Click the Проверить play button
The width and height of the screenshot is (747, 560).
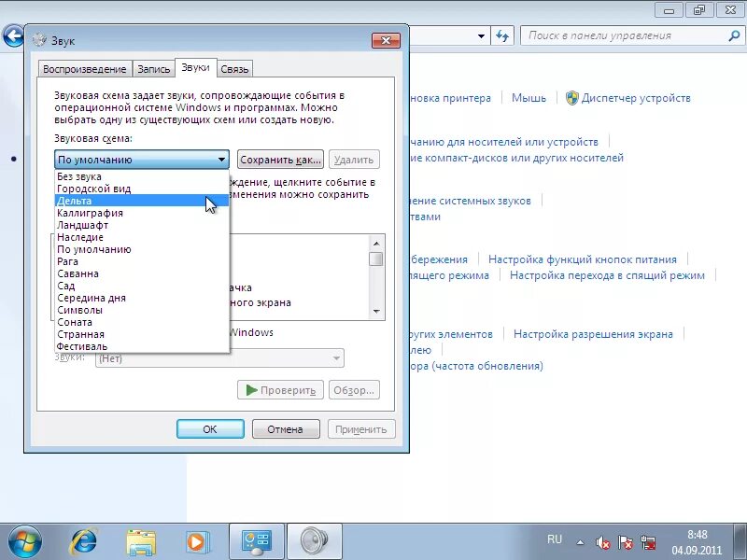click(x=281, y=390)
